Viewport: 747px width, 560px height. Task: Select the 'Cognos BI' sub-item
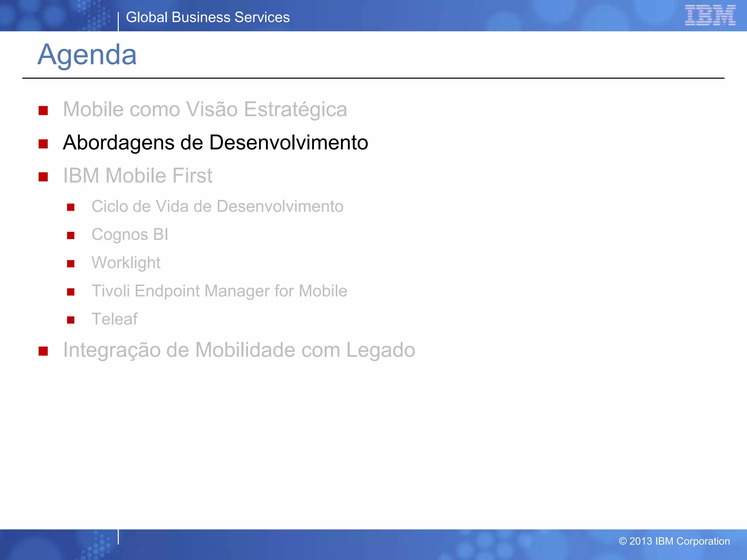[130, 235]
